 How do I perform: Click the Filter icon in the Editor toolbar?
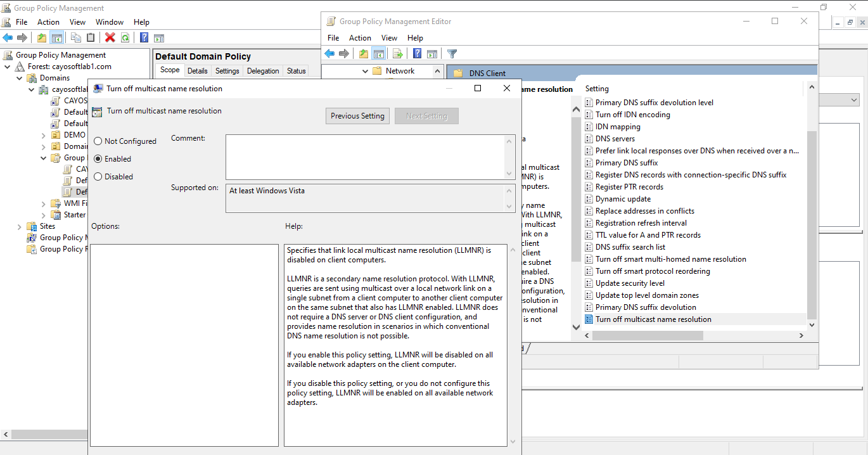(452, 54)
